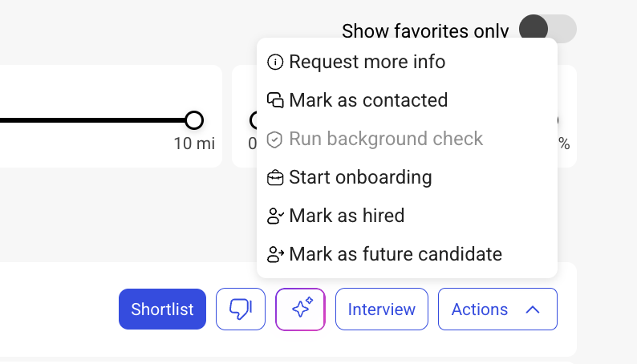Collapse the Actions dropdown menu
The width and height of the screenshot is (637, 364).
(497, 309)
